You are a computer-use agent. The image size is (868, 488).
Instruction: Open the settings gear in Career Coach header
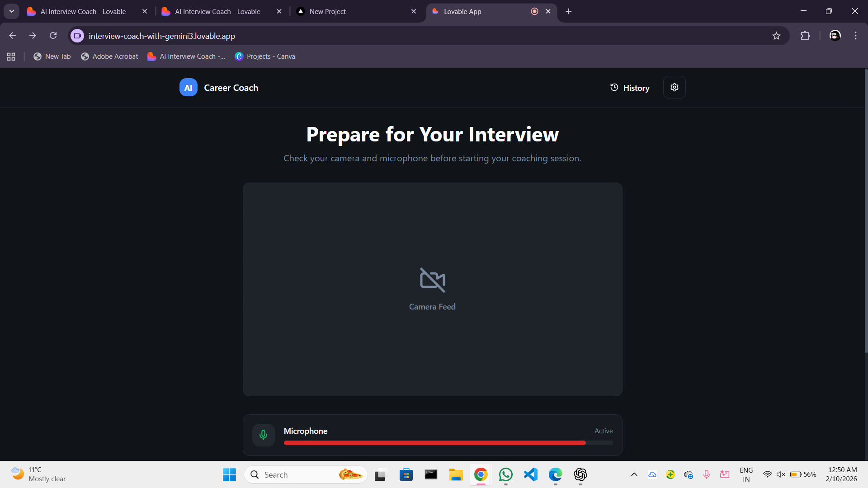click(674, 87)
